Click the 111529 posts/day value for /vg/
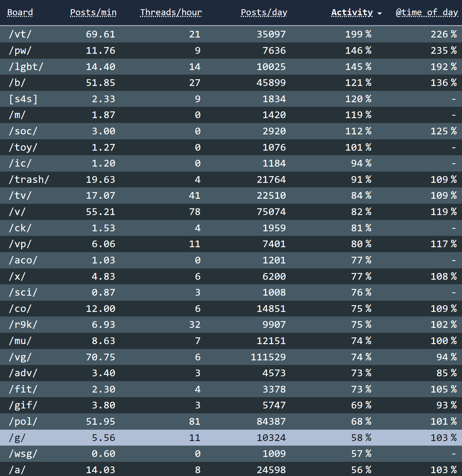Image resolution: width=462 pixels, height=476 pixels. [x=268, y=357]
